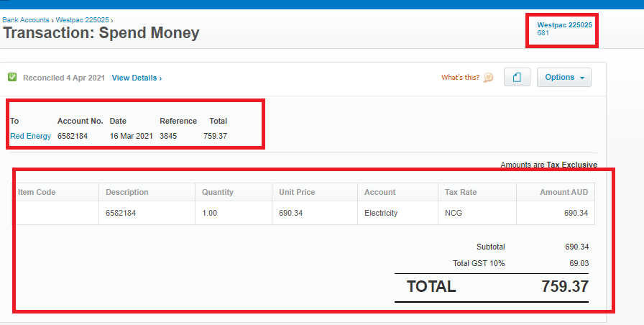Click the Reconciled 4 Apr 2021 status text
This screenshot has width=644, height=325.
coord(64,78)
